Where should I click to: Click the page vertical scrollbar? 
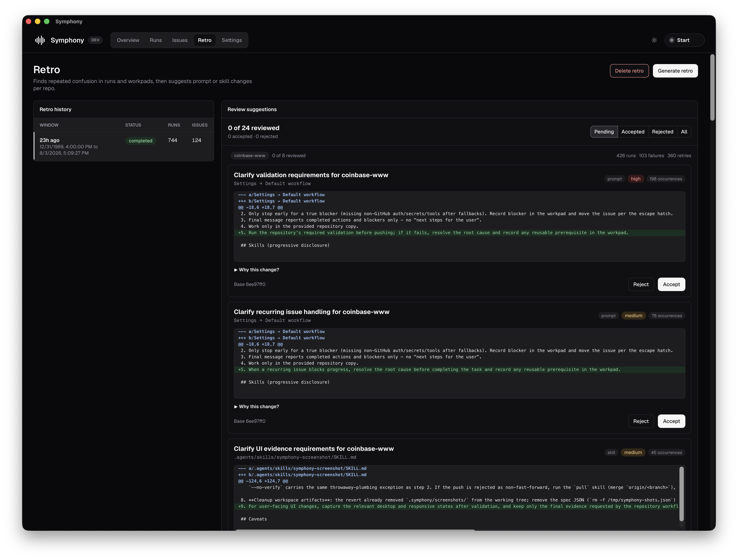pyautogui.click(x=712, y=87)
